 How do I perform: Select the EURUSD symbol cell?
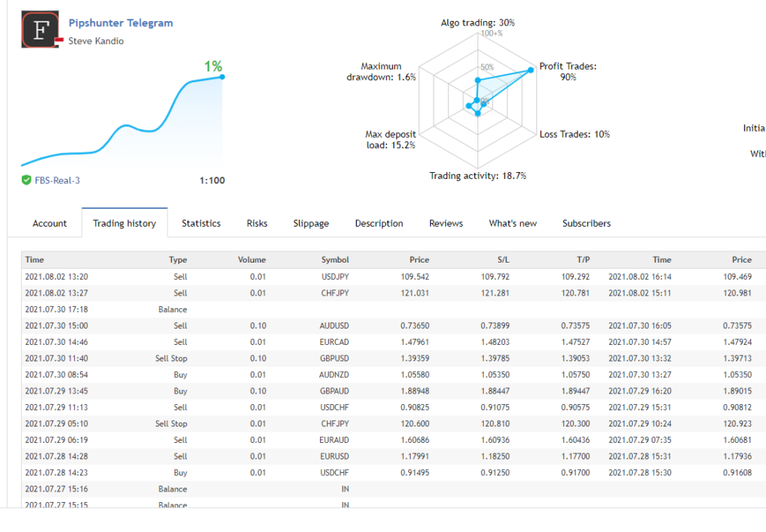click(x=334, y=456)
